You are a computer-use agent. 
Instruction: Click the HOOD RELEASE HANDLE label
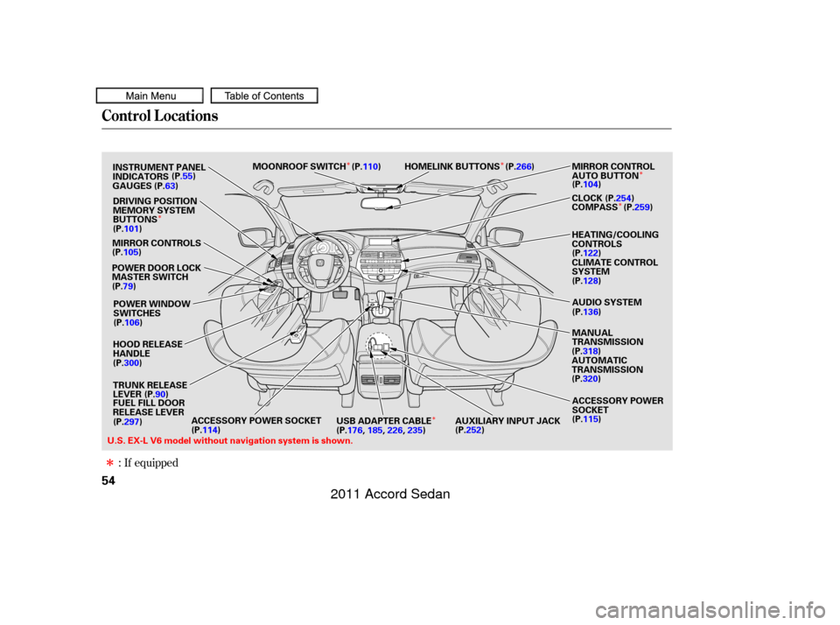(148, 349)
